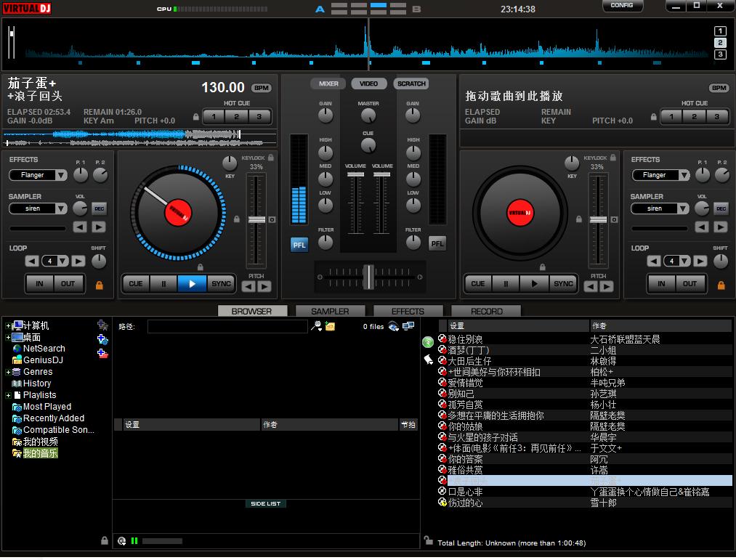Nudge left deck pitch down arrow

(248, 286)
